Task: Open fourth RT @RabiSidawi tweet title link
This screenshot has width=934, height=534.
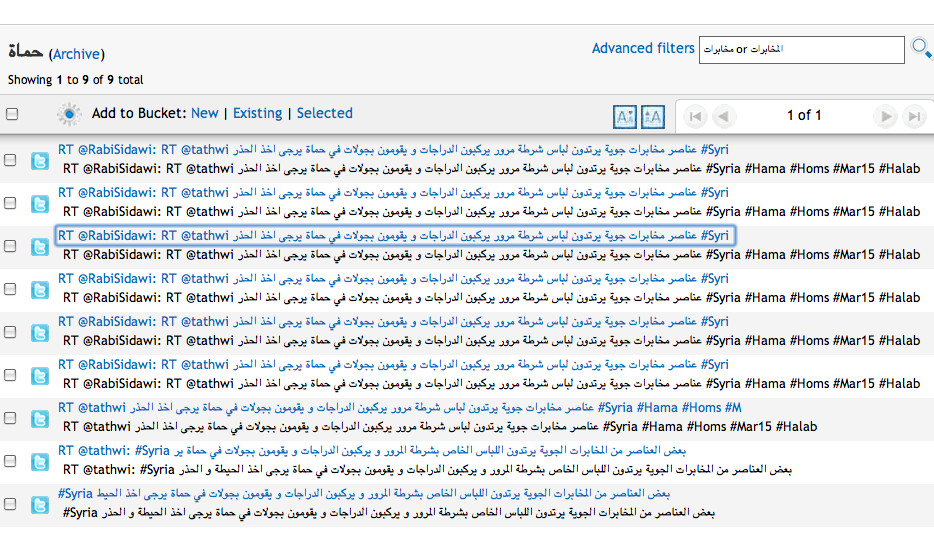Action: 393,278
